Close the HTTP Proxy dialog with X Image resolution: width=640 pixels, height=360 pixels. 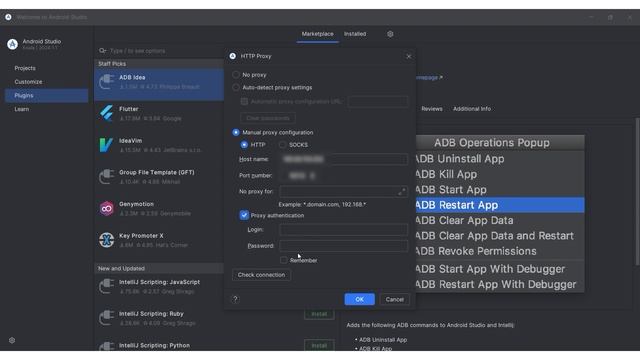click(x=409, y=56)
